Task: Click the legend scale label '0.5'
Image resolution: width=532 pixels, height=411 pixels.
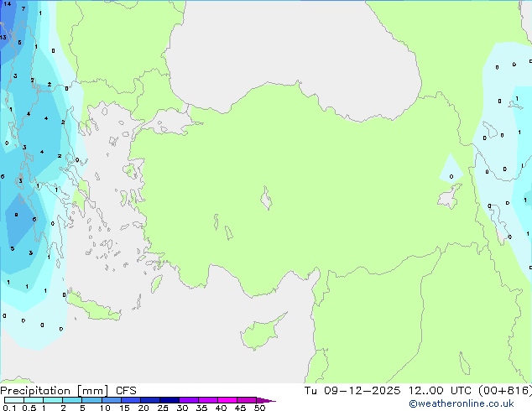Action: (29, 408)
